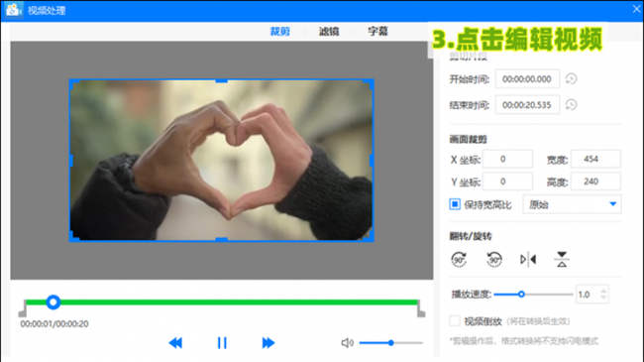This screenshot has width=644, height=362.
Task: Flip video vertically icon
Action: pyautogui.click(x=562, y=260)
